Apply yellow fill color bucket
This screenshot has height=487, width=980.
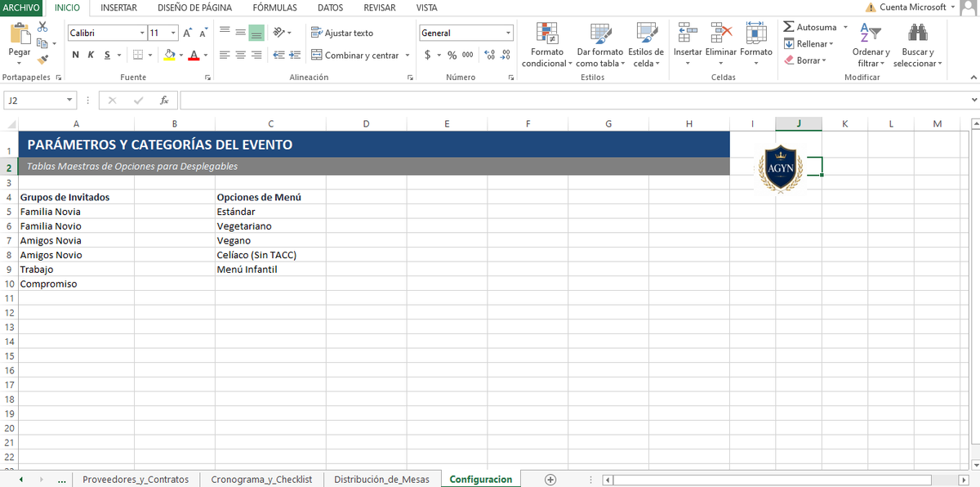pyautogui.click(x=169, y=55)
